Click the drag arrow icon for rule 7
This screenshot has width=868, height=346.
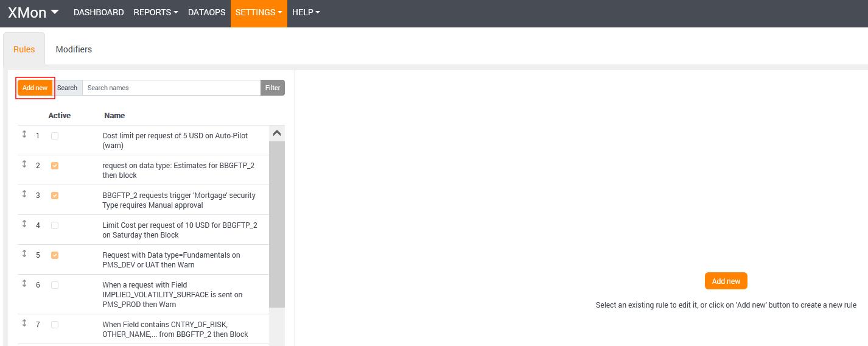(24, 323)
